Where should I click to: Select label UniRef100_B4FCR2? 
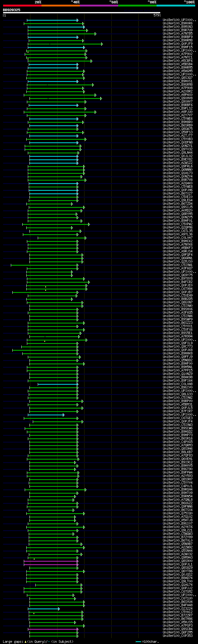tap(178, 282)
